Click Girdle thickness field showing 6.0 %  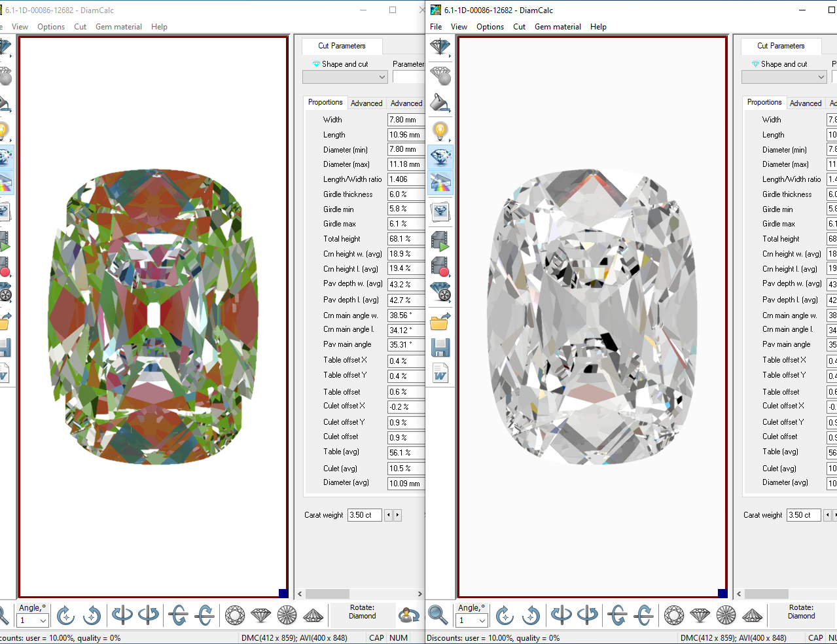coord(406,194)
